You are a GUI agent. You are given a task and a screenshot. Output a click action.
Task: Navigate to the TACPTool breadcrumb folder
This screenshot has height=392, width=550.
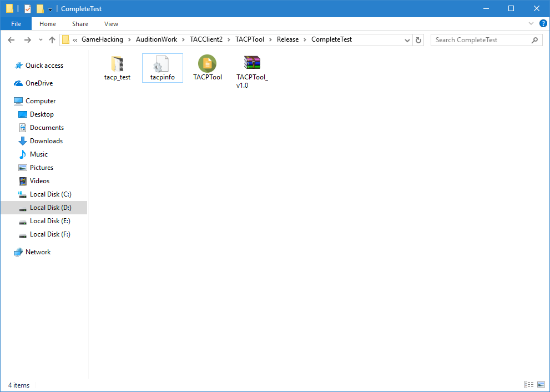coord(250,40)
